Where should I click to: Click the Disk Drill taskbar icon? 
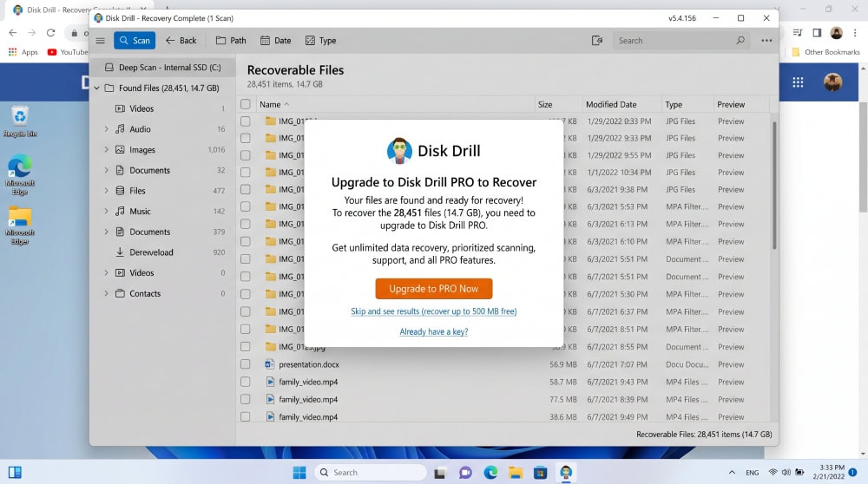tap(565, 473)
